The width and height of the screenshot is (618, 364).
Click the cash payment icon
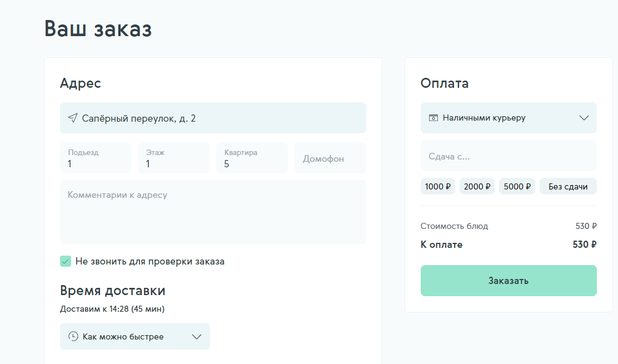433,118
